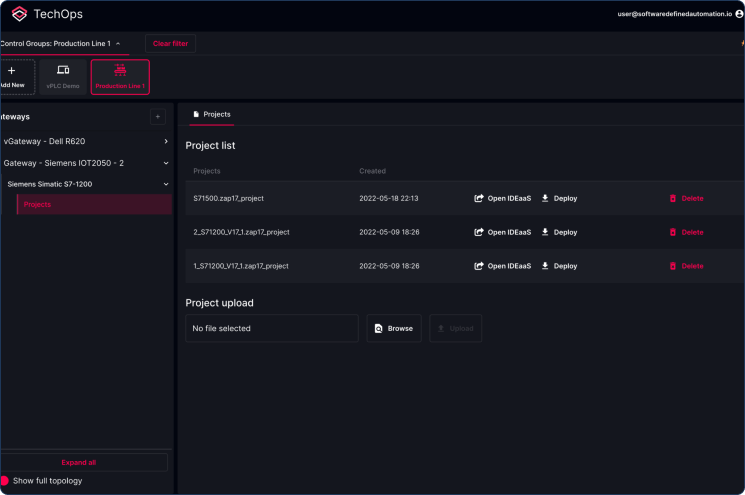745x495 pixels.
Task: Select the vPLC Demo control group
Action: 63,77
